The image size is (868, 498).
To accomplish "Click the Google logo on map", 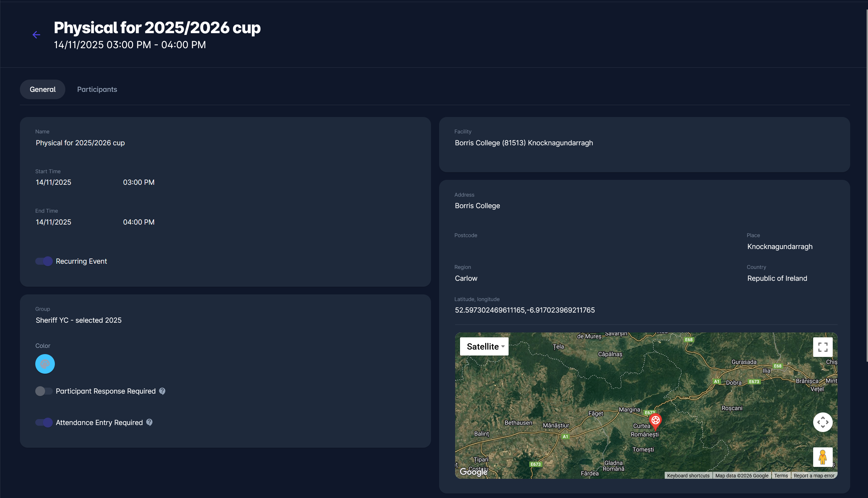I will pos(473,472).
